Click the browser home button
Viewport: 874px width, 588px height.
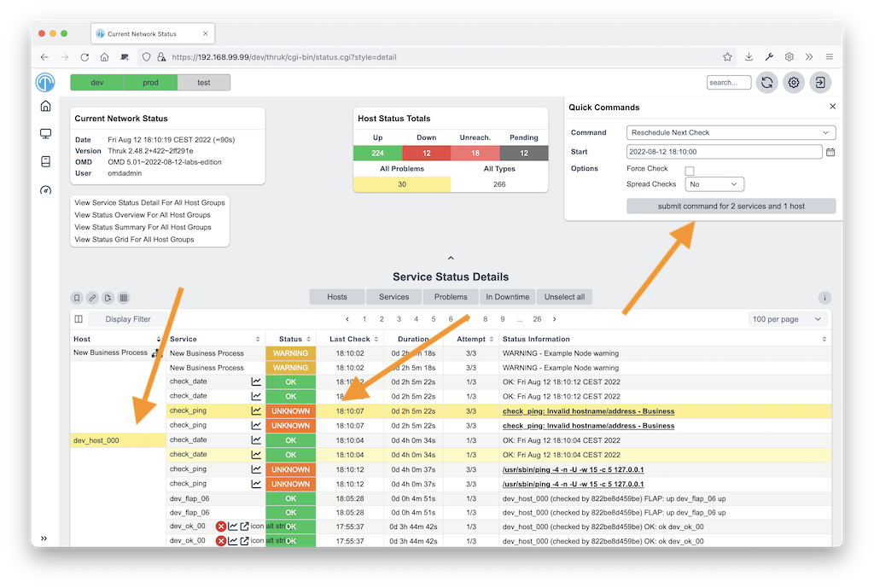pos(104,57)
